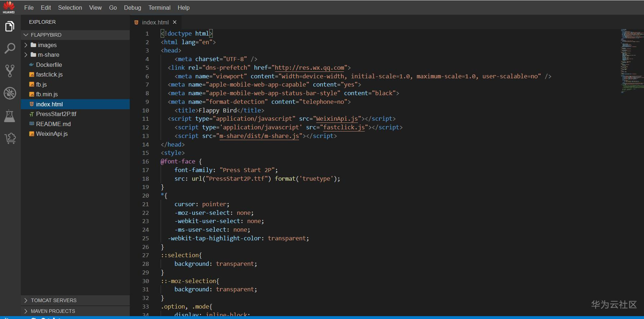
Task: Open Dockerfile in the file explorer
Action: coord(49,65)
